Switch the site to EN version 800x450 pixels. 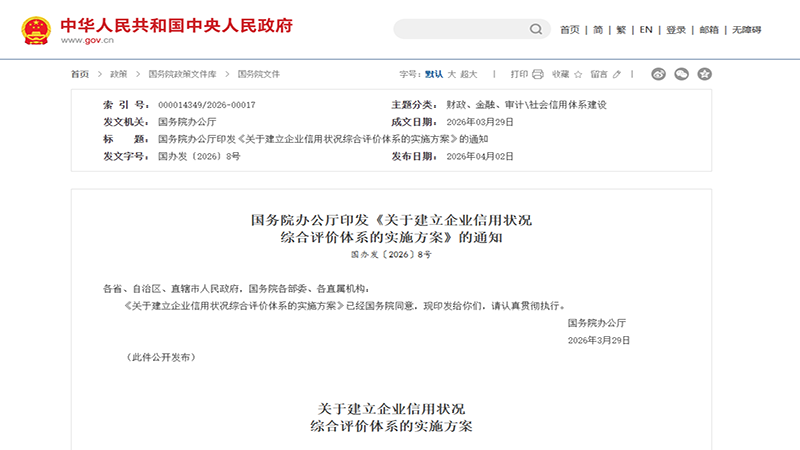(646, 30)
